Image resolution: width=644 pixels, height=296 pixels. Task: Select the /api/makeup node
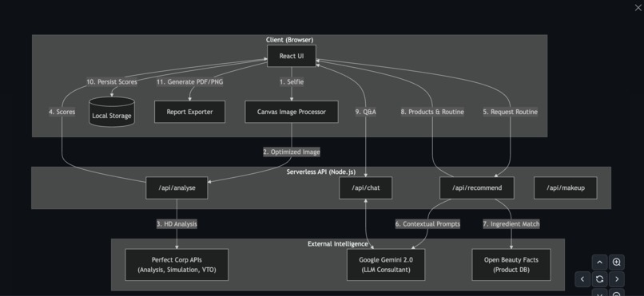tap(566, 187)
